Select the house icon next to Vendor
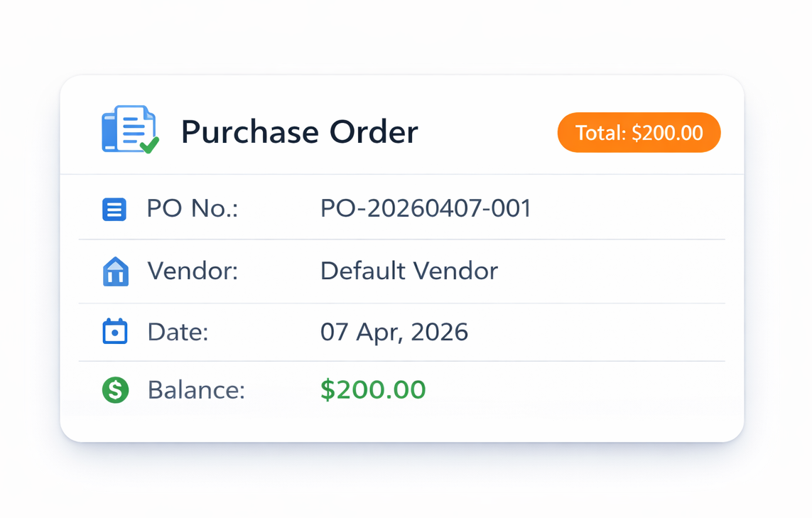812x518 pixels. click(114, 270)
